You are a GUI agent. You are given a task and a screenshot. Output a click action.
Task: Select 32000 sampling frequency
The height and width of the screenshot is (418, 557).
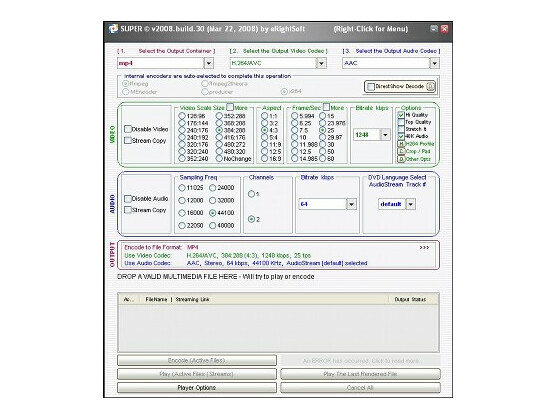click(x=212, y=201)
